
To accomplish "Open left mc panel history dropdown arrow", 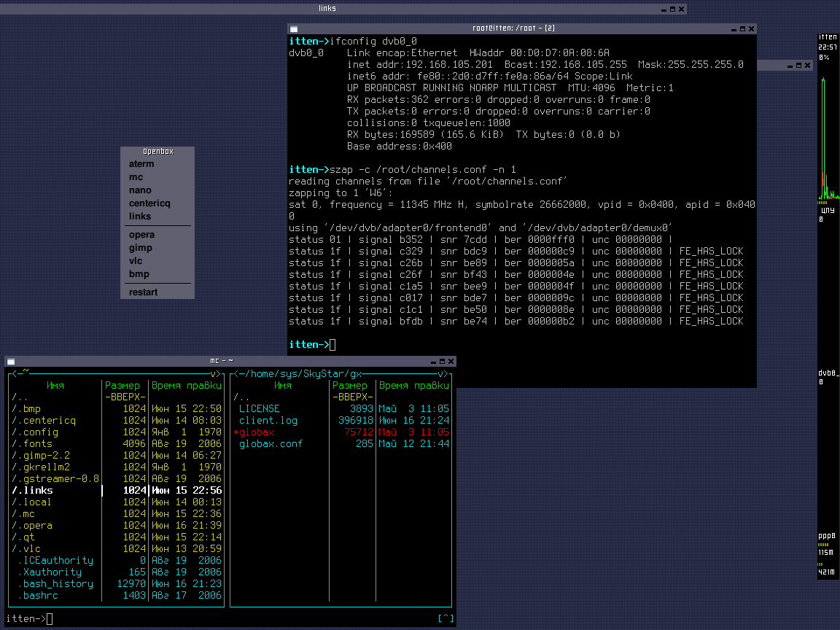I will coord(214,373).
